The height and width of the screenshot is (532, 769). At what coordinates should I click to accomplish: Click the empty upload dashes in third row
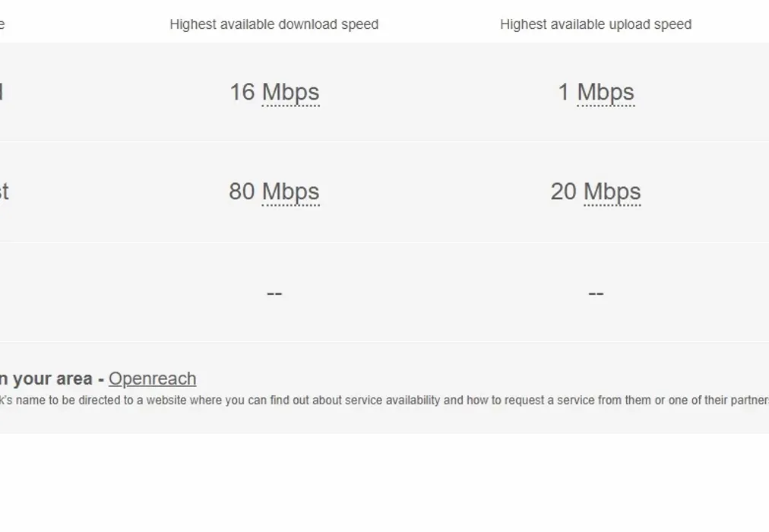click(596, 293)
